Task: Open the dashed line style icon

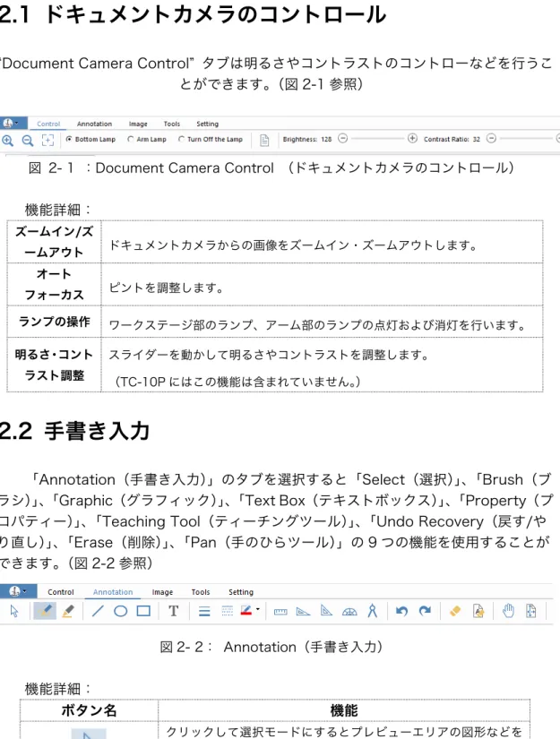Action: [228, 612]
